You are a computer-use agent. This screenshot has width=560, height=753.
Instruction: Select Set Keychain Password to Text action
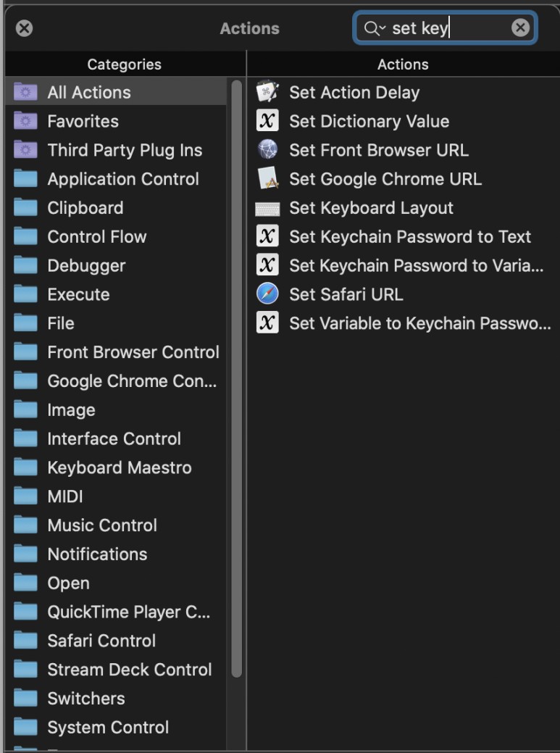(409, 237)
